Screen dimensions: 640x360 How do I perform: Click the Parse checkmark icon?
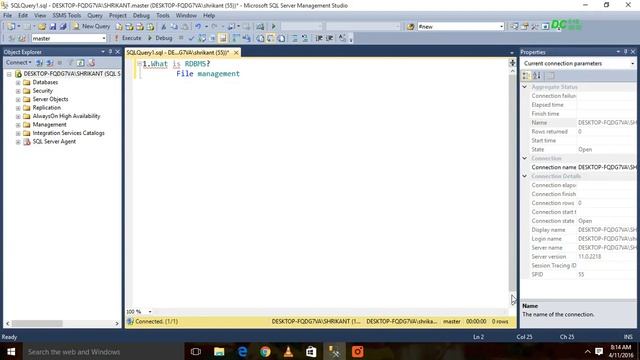[x=191, y=38]
